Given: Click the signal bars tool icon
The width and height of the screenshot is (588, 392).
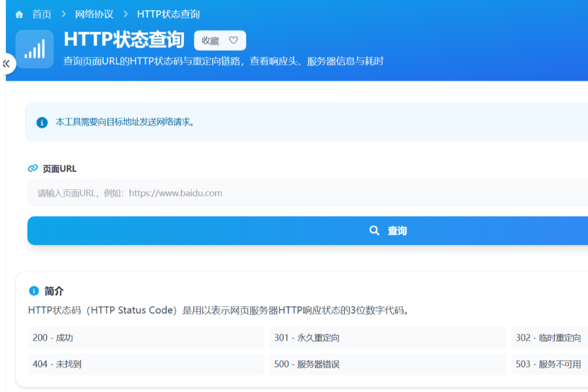Looking at the screenshot, I should (x=35, y=49).
